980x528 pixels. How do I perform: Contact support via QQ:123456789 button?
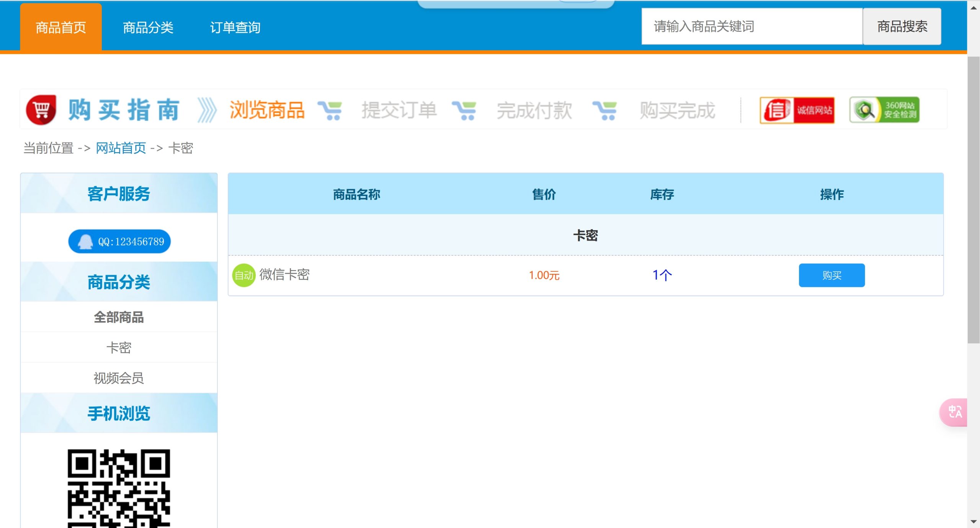[119, 241]
